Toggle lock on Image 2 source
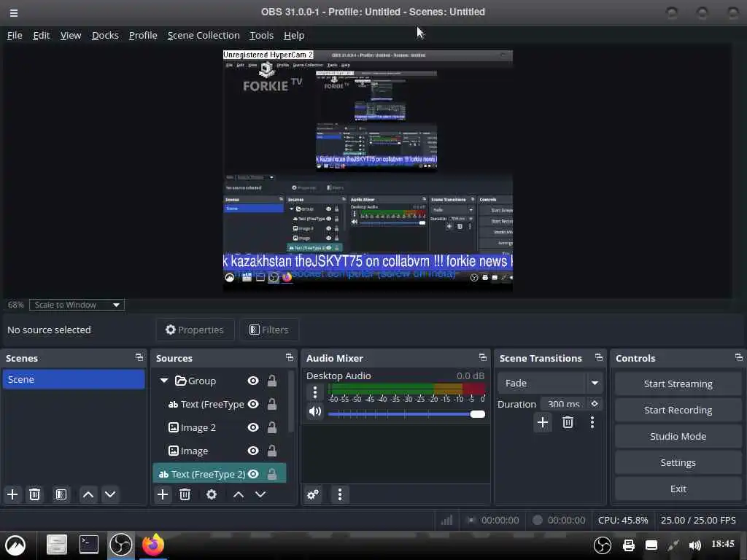This screenshot has width=747, height=560. [x=271, y=427]
